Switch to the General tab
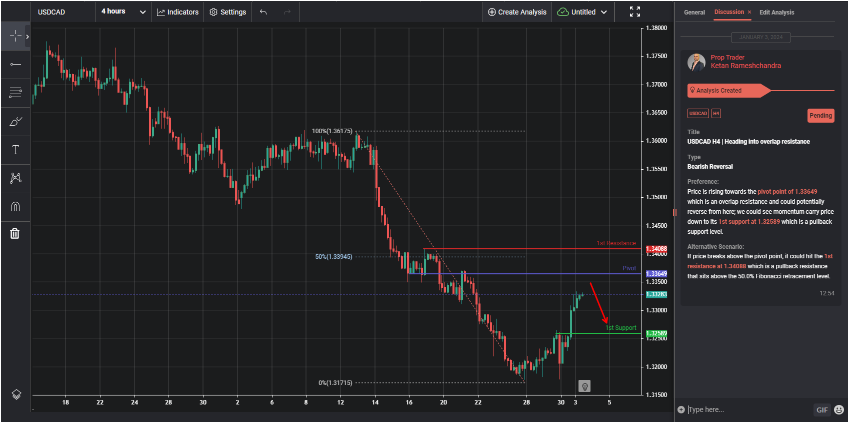848x422 pixels. 694,12
